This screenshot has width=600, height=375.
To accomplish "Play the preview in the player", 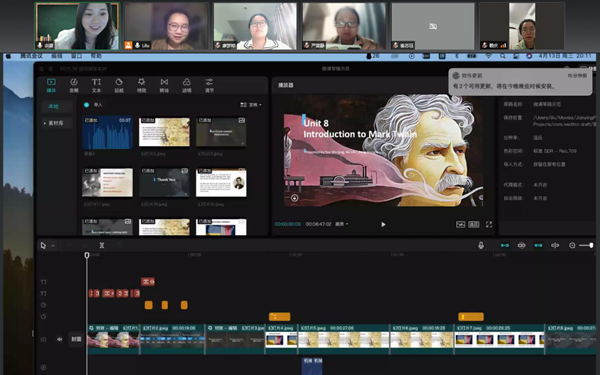I will click(x=383, y=224).
